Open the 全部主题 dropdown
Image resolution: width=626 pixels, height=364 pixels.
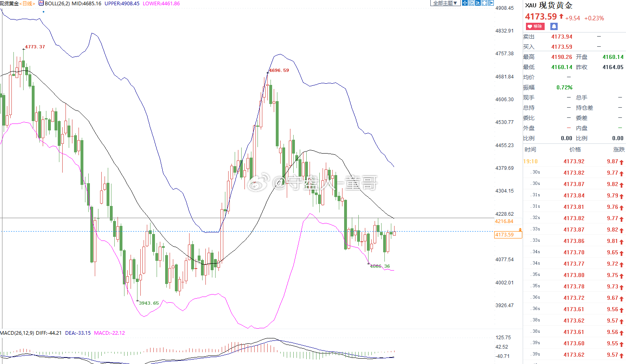click(445, 3)
